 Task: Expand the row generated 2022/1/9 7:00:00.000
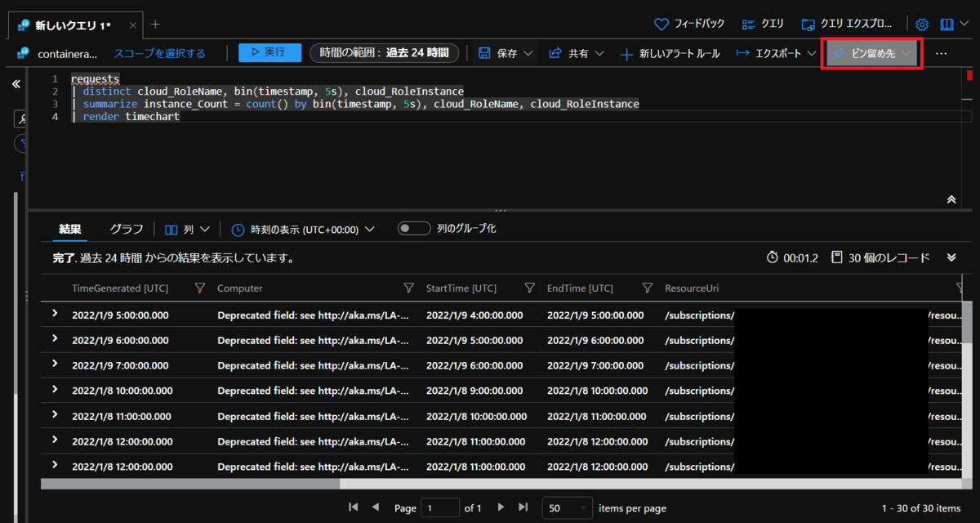(56, 364)
